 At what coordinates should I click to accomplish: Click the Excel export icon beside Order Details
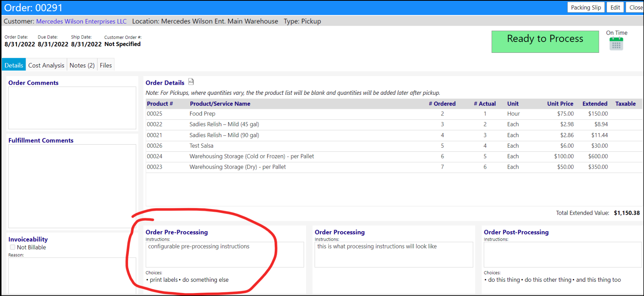(191, 82)
